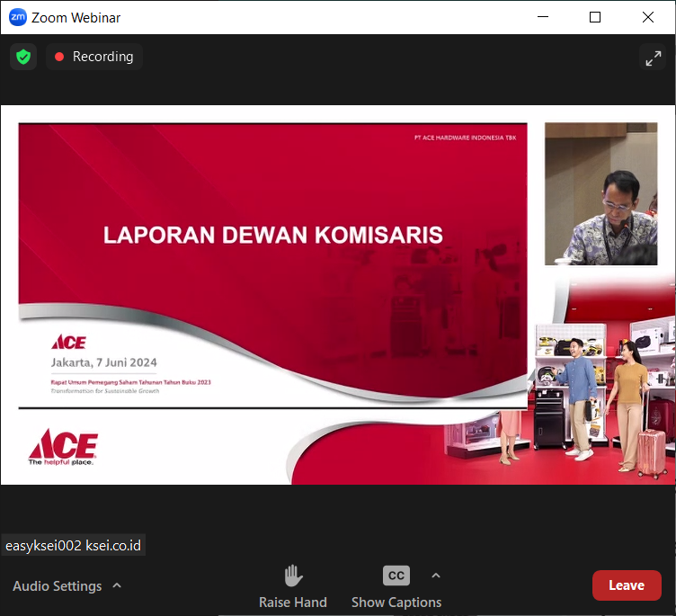Click the CC closed captions icon
This screenshot has width=676, height=616.
coord(396,576)
